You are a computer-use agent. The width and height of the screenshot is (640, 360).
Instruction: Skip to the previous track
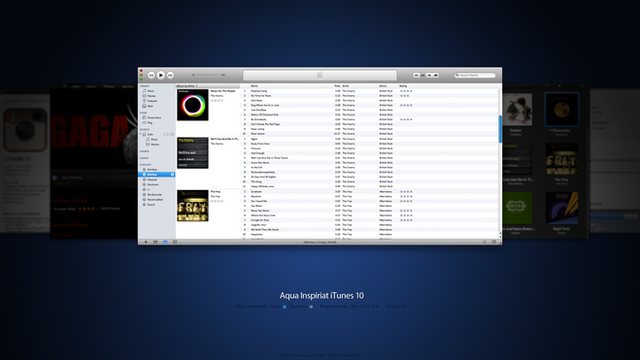click(151, 75)
